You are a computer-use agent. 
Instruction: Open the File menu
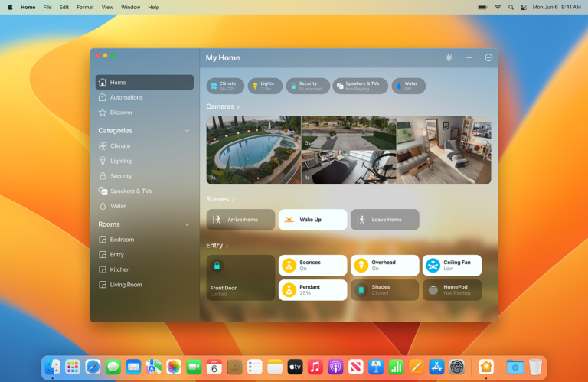click(x=47, y=7)
